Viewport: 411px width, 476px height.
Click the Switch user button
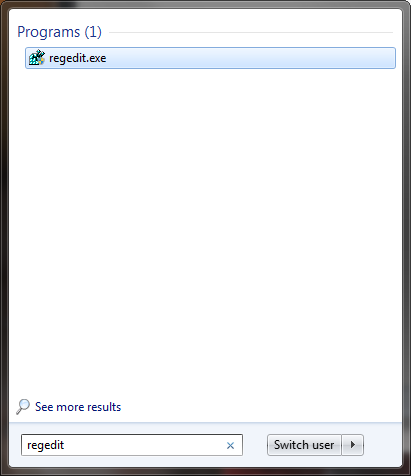304,445
